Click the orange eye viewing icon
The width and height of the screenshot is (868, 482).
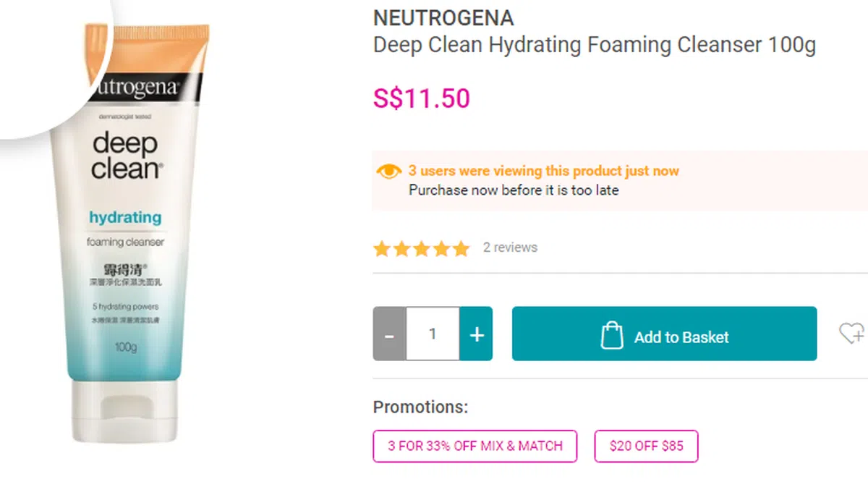click(x=389, y=172)
